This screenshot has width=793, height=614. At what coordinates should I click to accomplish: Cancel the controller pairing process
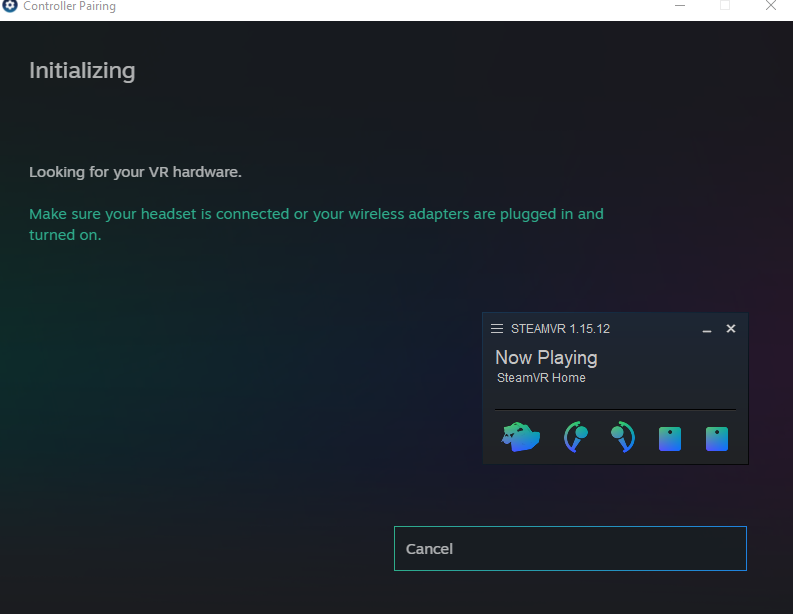pos(570,548)
